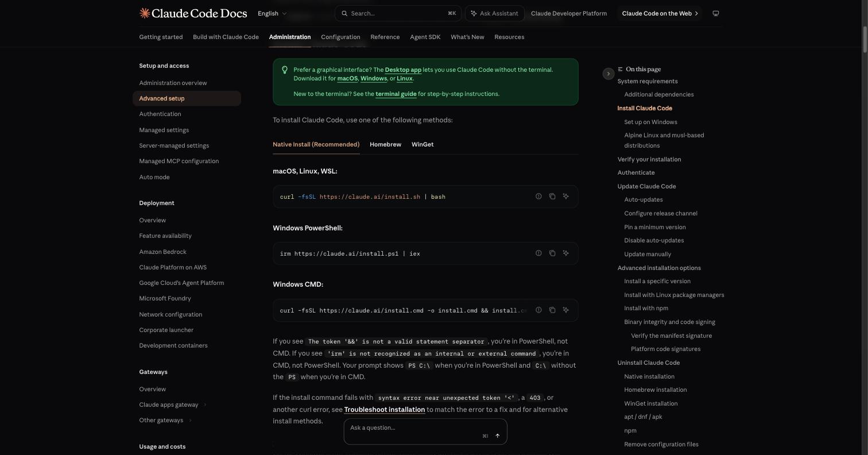868x455 pixels.
Task: Submit the question with the arrow button
Action: pos(497,436)
